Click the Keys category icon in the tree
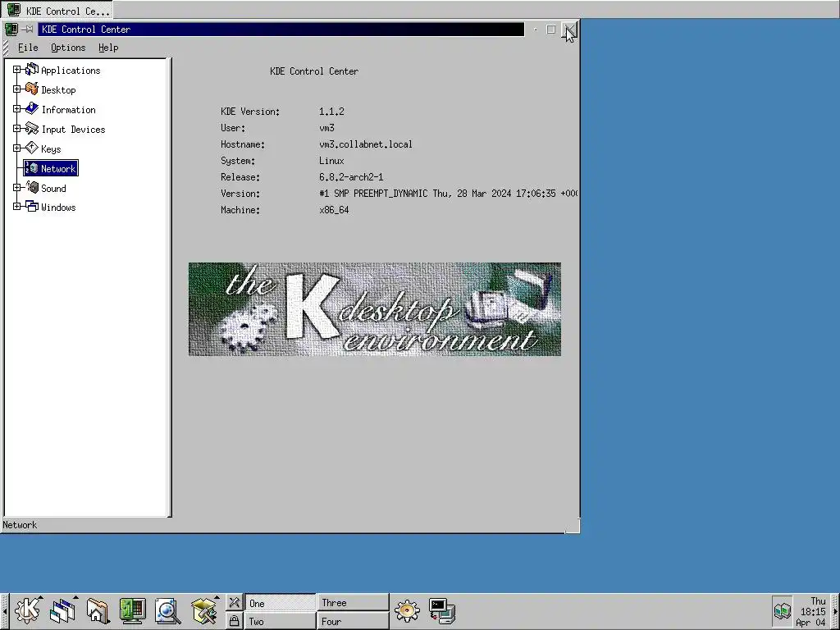This screenshot has width=840, height=630. coord(32,148)
